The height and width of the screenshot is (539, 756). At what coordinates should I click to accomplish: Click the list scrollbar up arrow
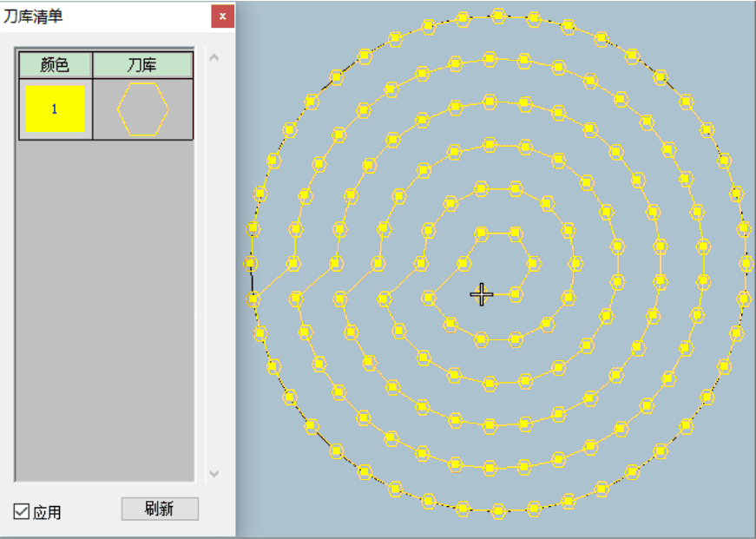click(214, 58)
